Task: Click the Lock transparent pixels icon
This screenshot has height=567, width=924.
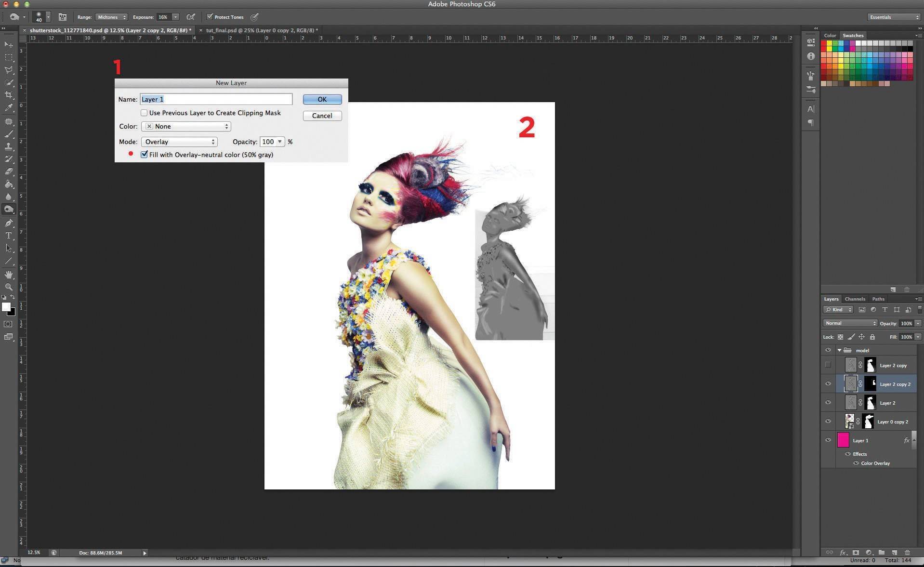Action: click(x=841, y=337)
